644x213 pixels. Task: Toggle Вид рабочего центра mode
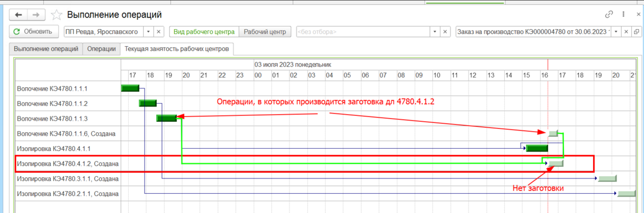click(x=204, y=32)
